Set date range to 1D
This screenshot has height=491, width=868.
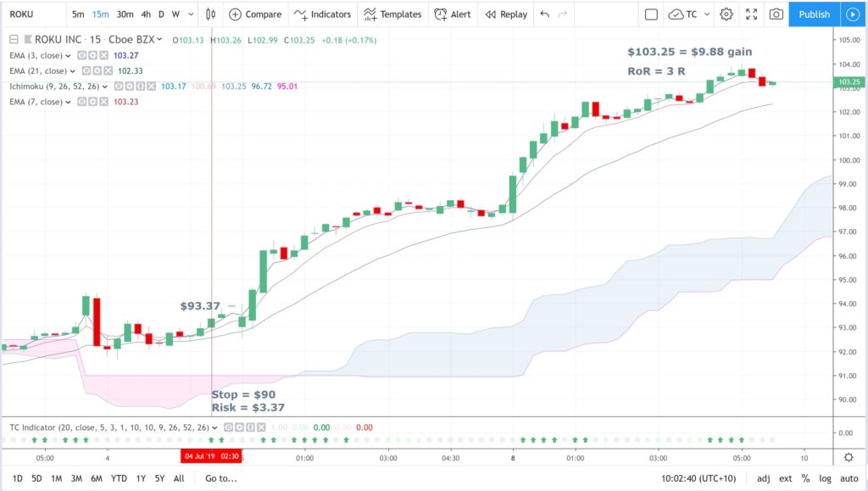click(x=18, y=478)
